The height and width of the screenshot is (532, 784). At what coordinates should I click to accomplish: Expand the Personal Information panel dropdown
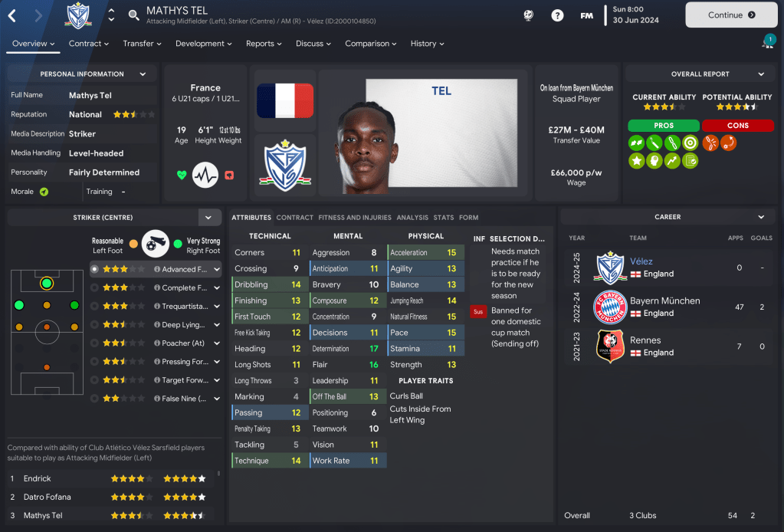pos(143,74)
